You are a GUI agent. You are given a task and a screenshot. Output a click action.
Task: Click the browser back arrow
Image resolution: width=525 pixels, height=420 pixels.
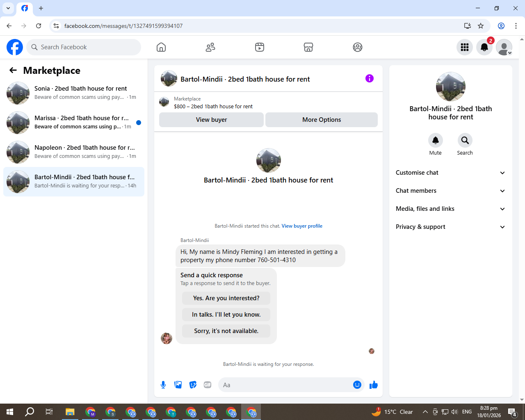(9, 26)
